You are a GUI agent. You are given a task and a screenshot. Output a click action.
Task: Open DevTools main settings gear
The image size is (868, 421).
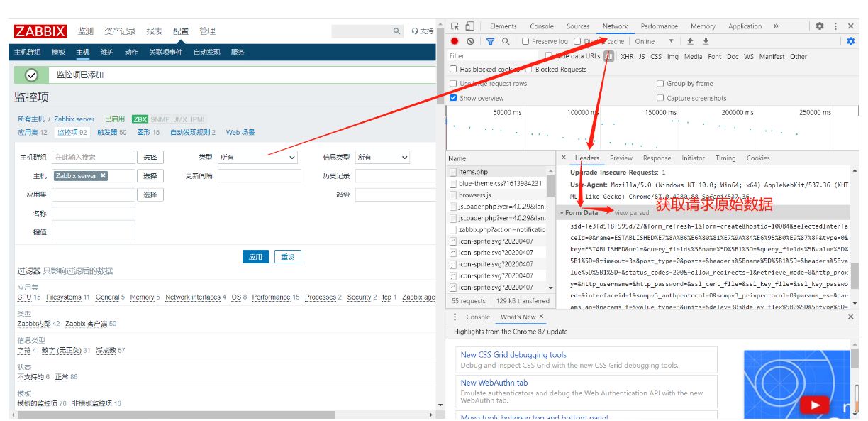tap(820, 26)
